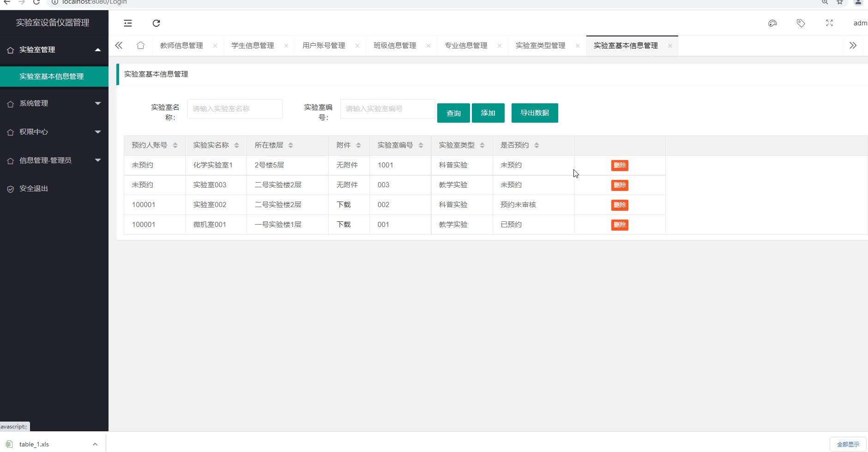The height and width of the screenshot is (452, 868).
Task: Sort by 实验实名称 column arrows
Action: tap(236, 145)
